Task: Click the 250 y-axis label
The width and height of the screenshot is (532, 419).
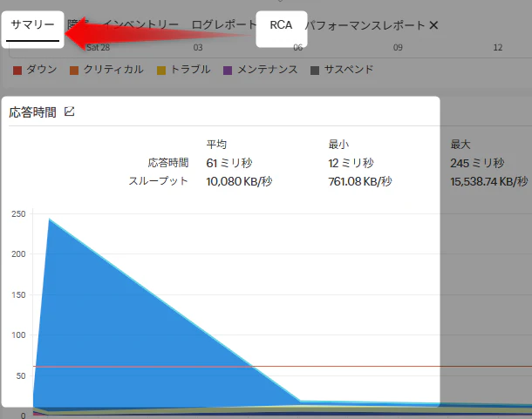Action: 18,214
